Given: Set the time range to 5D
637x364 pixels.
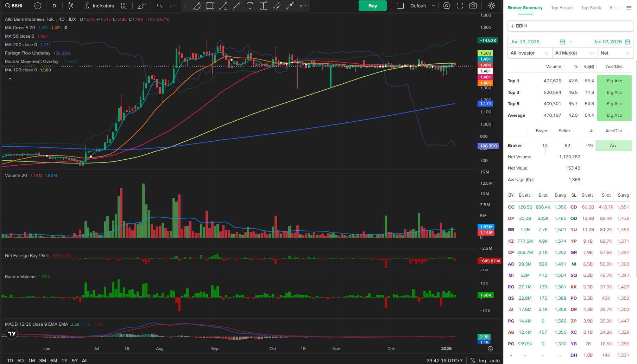Looking at the screenshot, I should pos(20,360).
